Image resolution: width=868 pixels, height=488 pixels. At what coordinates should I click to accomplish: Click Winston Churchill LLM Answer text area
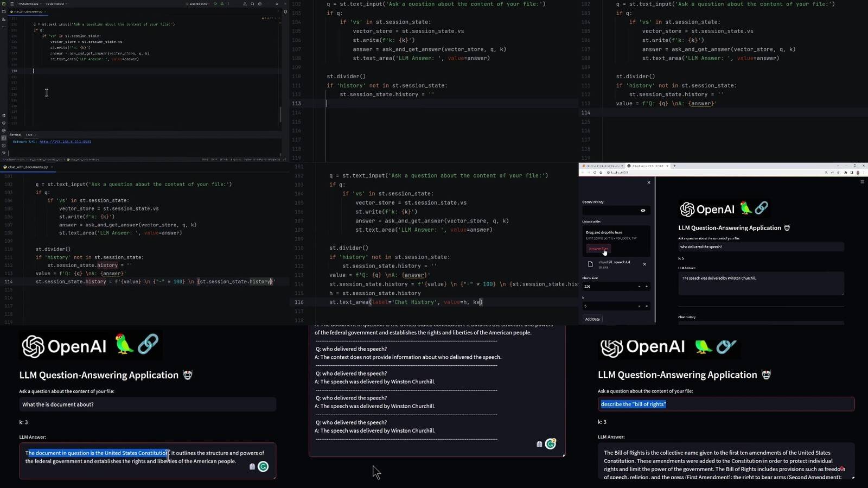(761, 283)
